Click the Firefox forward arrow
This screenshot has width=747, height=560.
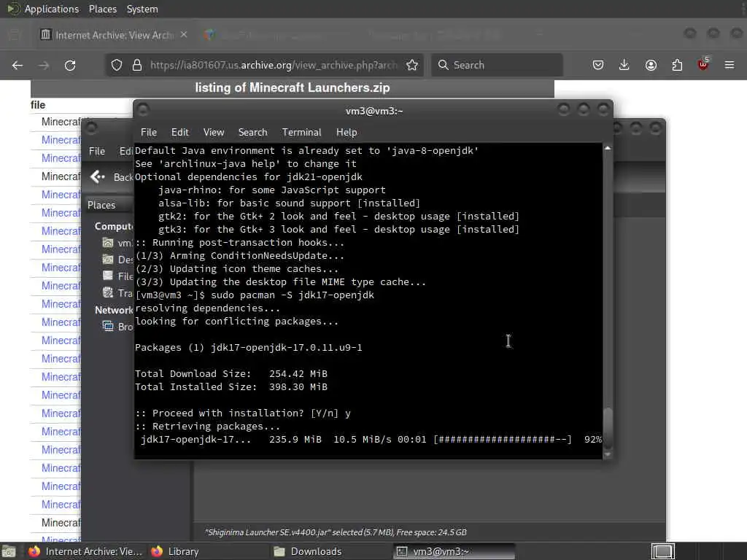click(44, 65)
